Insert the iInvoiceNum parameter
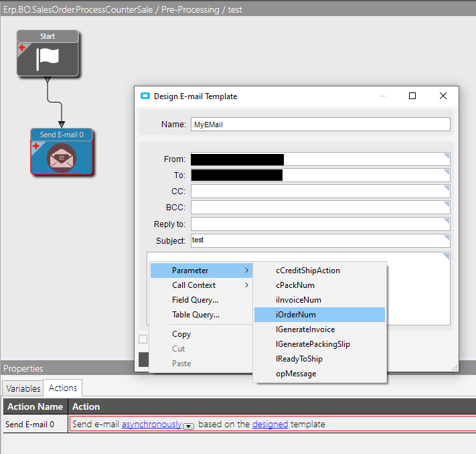The height and width of the screenshot is (454, 476). pyautogui.click(x=319, y=300)
